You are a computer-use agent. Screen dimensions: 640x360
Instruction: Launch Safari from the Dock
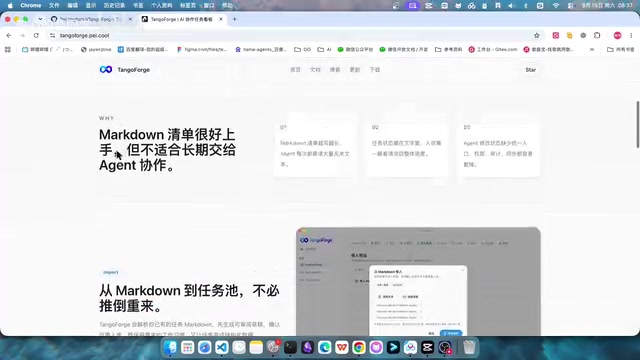[204, 347]
